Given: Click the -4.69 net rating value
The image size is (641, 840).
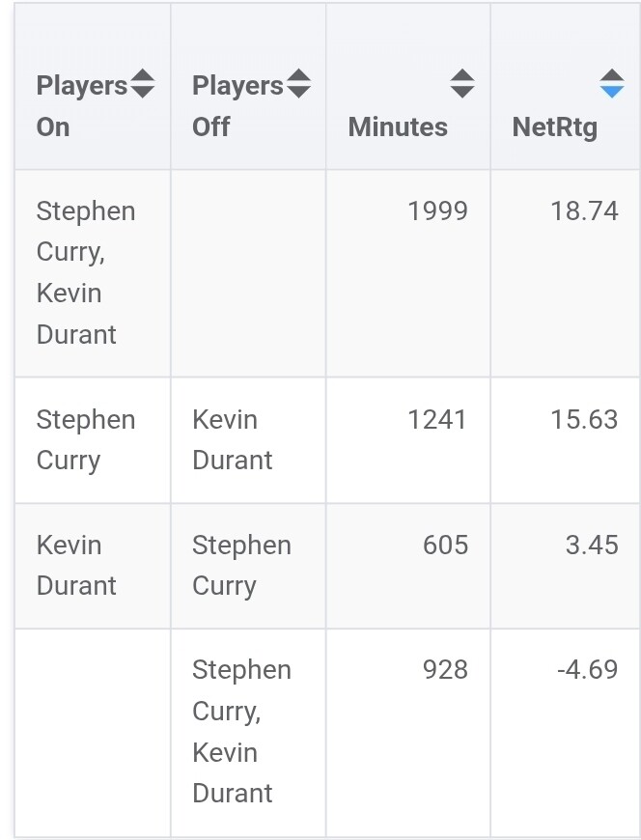Looking at the screenshot, I should click(587, 669).
